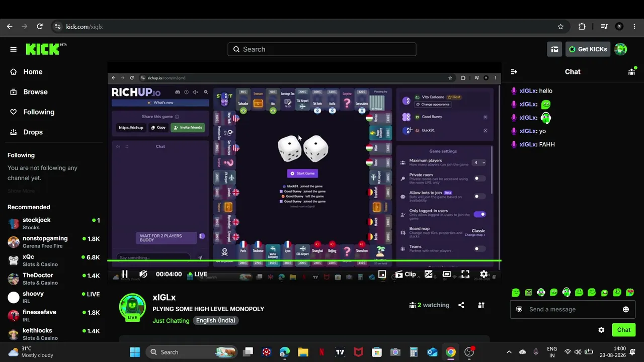Switch to theater mode
This screenshot has width=644, height=362.
tap(447, 274)
